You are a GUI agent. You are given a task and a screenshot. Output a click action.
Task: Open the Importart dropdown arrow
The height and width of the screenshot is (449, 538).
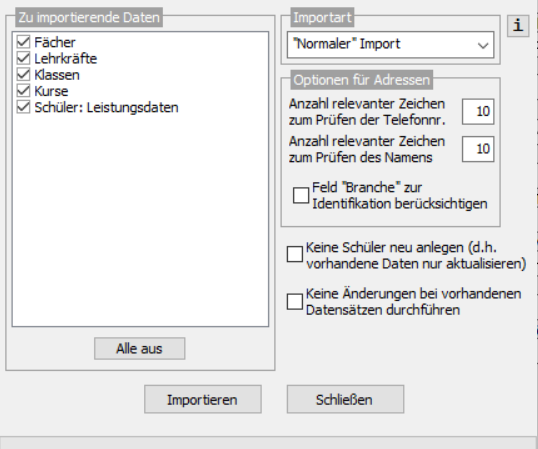pyautogui.click(x=483, y=45)
